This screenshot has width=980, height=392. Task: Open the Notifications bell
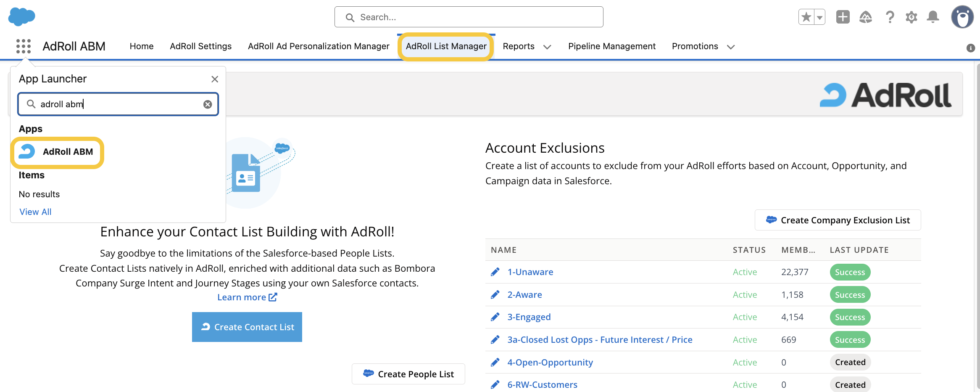(933, 17)
